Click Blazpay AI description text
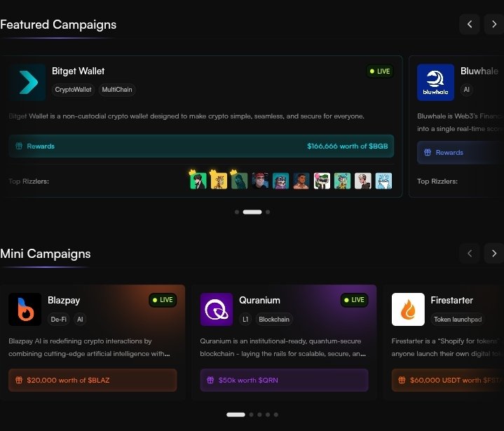The height and width of the screenshot is (431, 504). 89,348
